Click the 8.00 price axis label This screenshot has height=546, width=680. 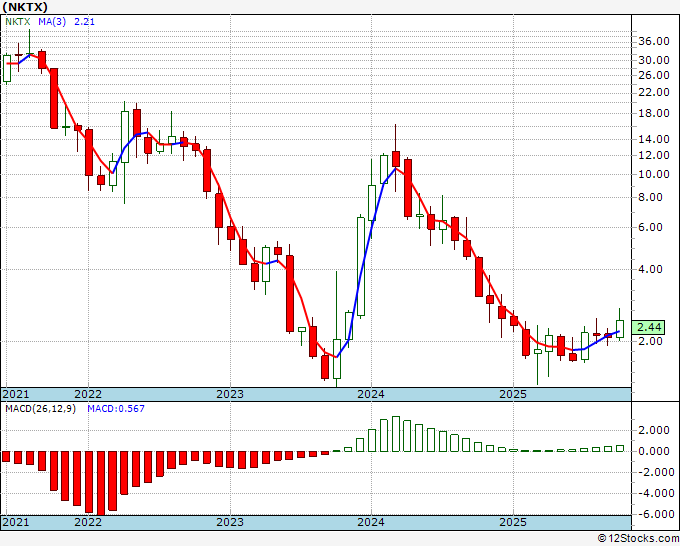coord(651,198)
